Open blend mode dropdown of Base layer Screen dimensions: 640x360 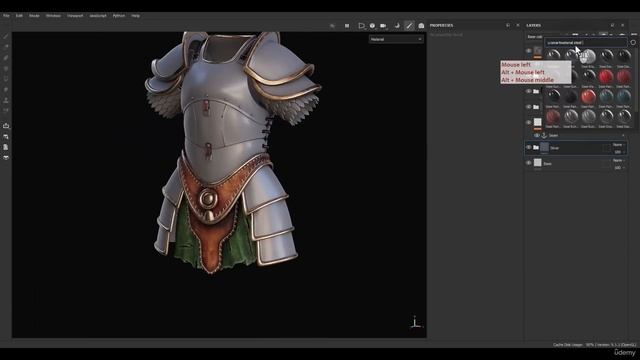point(618,160)
